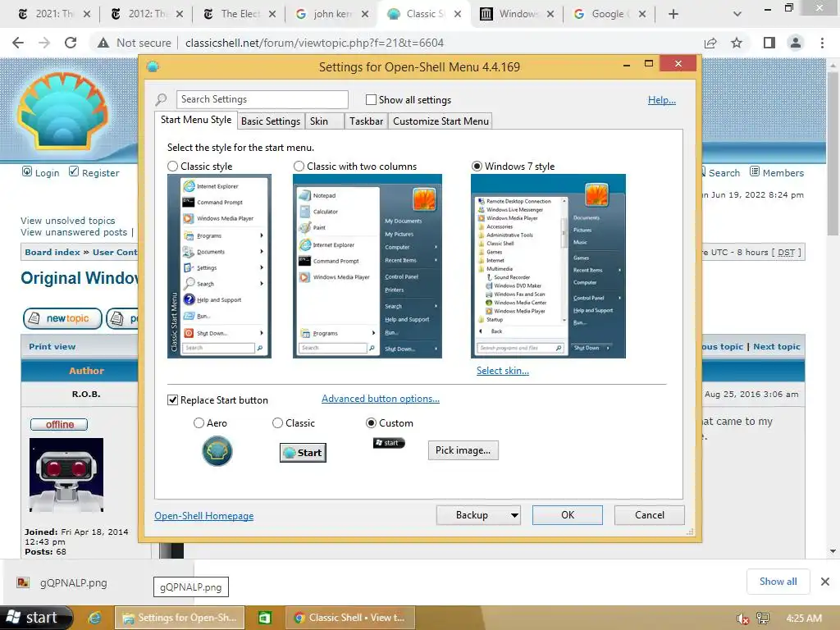840x630 pixels.
Task: Enable Show all settings checkbox
Action: click(371, 99)
